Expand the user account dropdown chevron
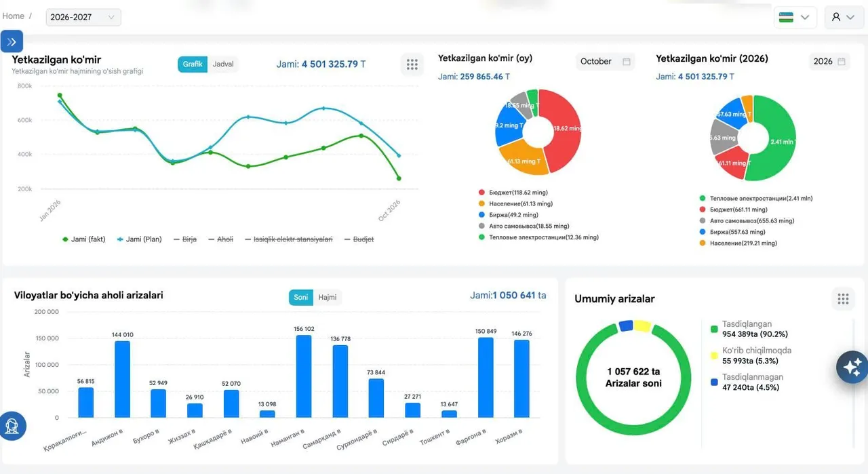 (850, 18)
